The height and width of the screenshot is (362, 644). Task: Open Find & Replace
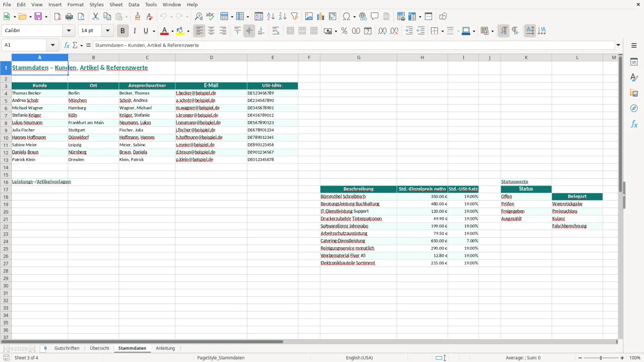pyautogui.click(x=199, y=17)
